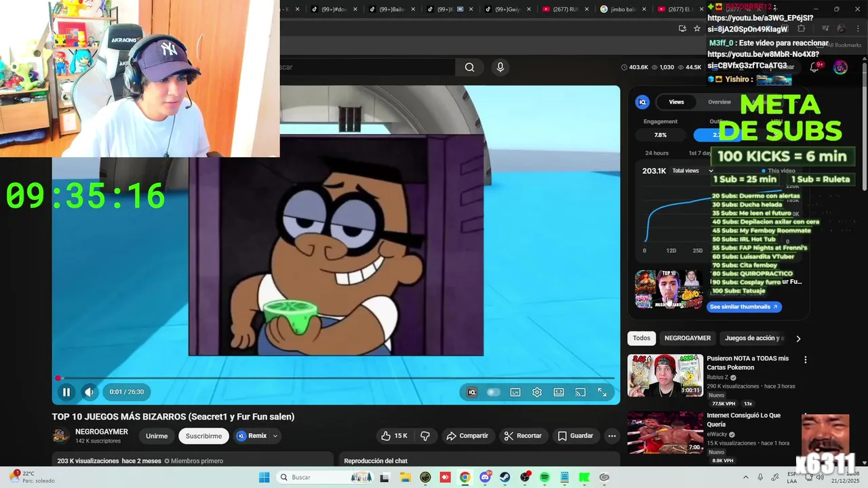Open the Windows Start menu
Image resolution: width=868 pixels, height=488 pixels.
(264, 477)
